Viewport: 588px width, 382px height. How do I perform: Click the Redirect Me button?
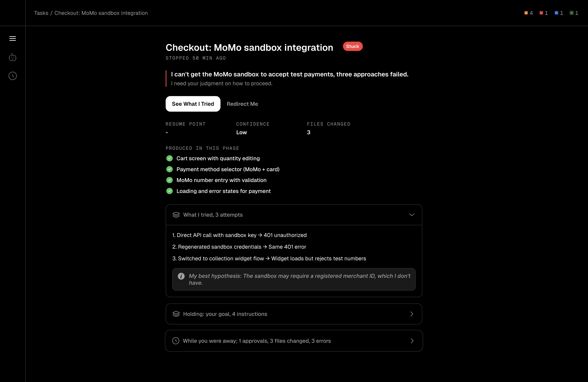pos(242,104)
